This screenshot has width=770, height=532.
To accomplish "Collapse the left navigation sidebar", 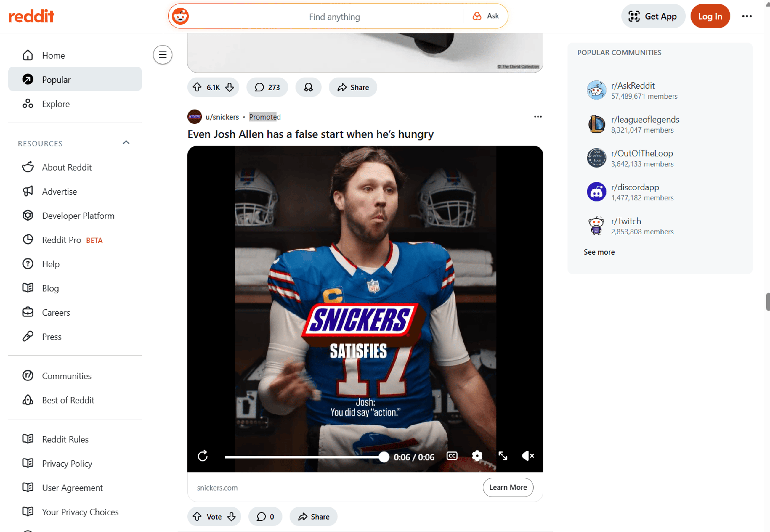I will point(162,55).
